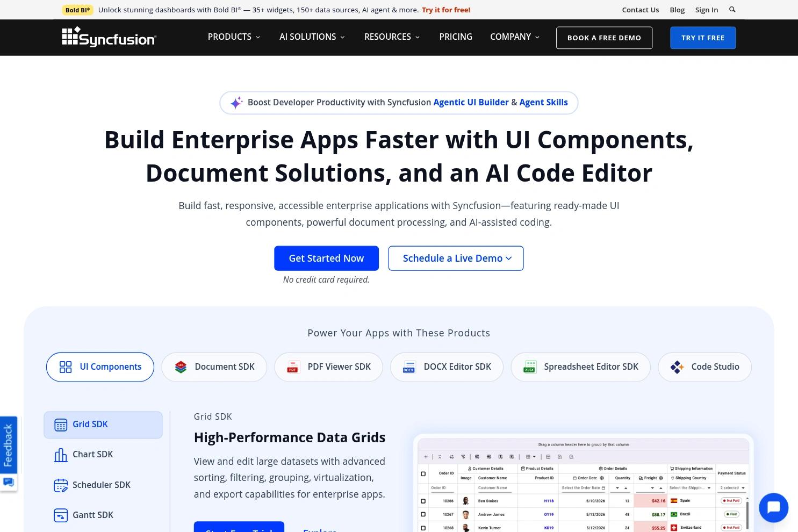Click the Spain flag icon
798x532 pixels.
674,500
